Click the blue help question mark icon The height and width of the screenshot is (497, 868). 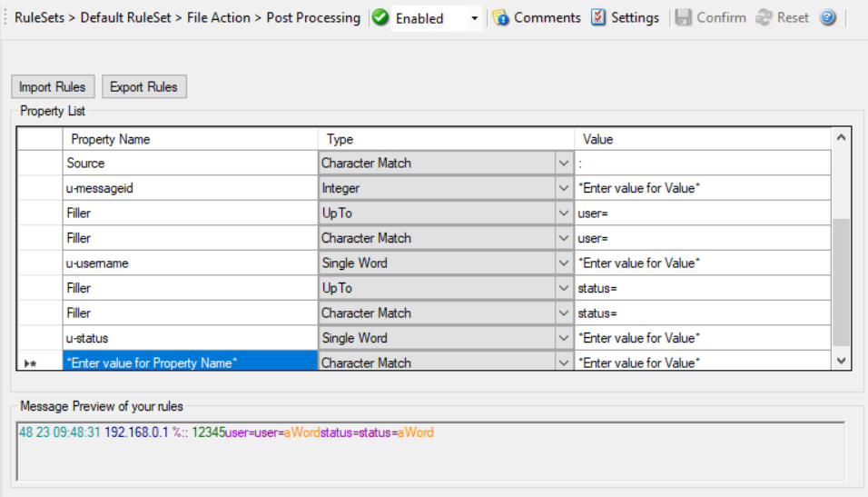827,18
